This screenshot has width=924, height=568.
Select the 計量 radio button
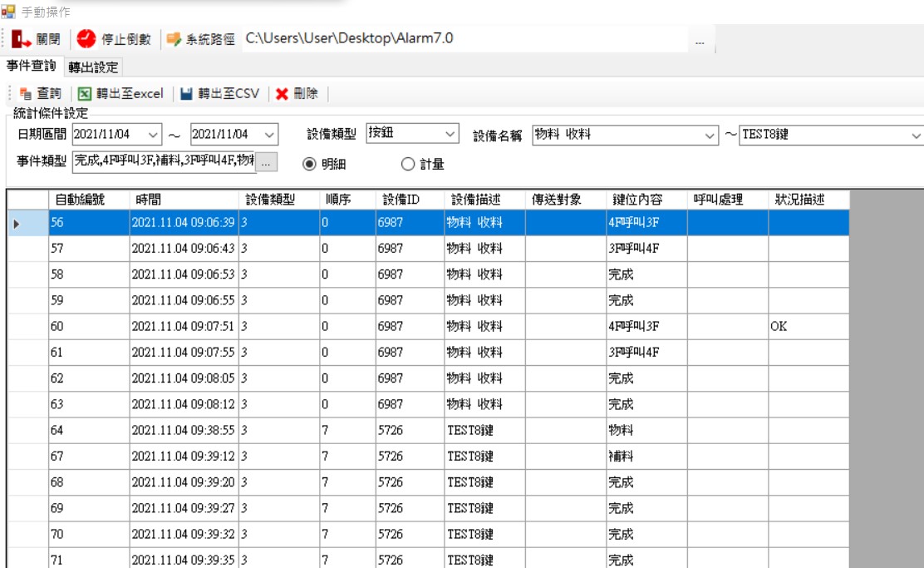pyautogui.click(x=408, y=164)
